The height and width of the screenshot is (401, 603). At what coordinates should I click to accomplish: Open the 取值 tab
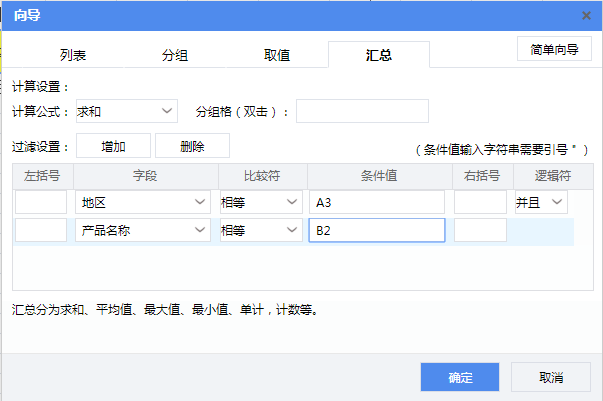(277, 56)
